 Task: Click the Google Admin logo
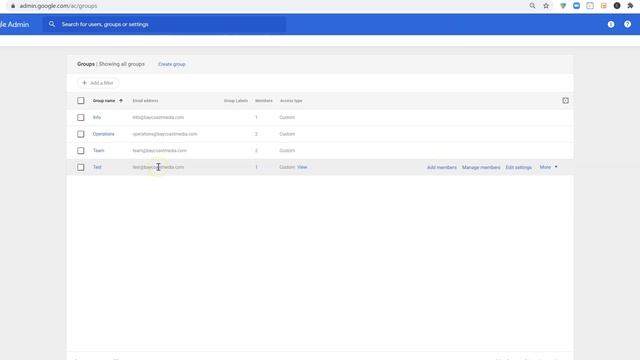pos(15,24)
